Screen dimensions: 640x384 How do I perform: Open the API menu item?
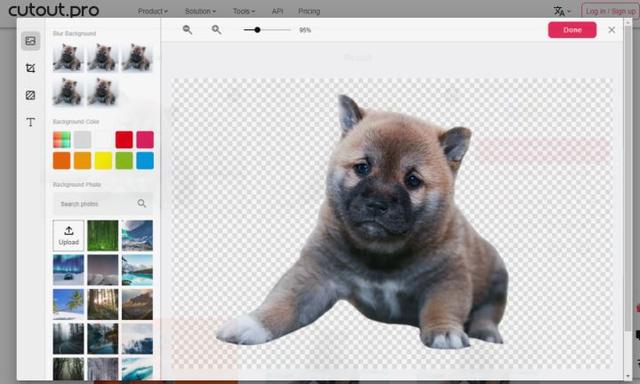click(277, 11)
